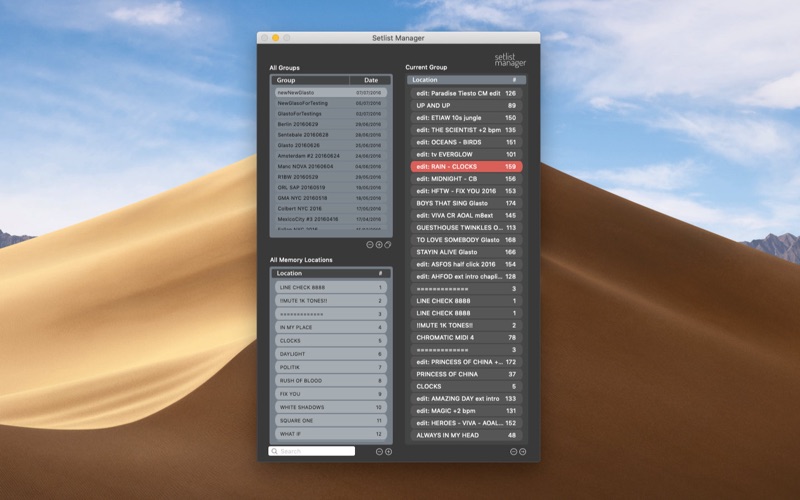Select the Manc NOVA 20160604 group
800x500 pixels.
pyautogui.click(x=331, y=166)
